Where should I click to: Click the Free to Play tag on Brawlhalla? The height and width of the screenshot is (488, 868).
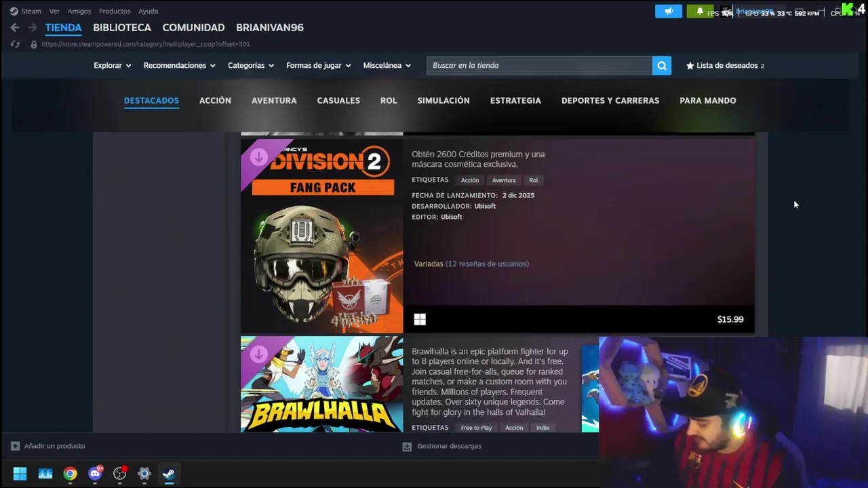[476, 428]
